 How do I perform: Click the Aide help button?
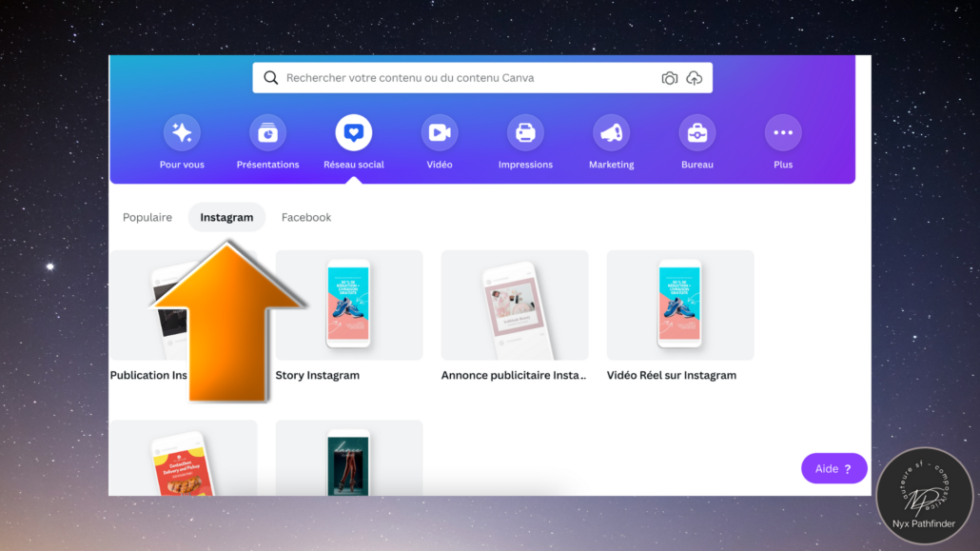[x=833, y=468]
